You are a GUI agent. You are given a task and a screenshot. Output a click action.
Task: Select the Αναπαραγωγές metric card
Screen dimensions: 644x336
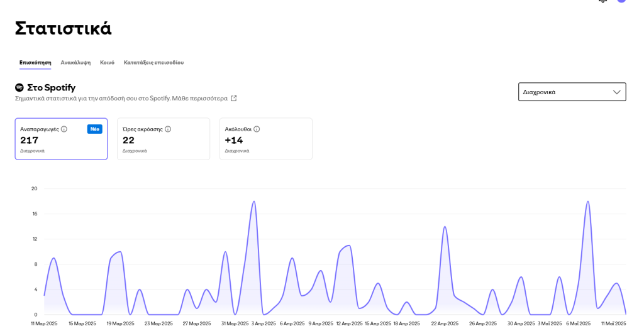[61, 139]
